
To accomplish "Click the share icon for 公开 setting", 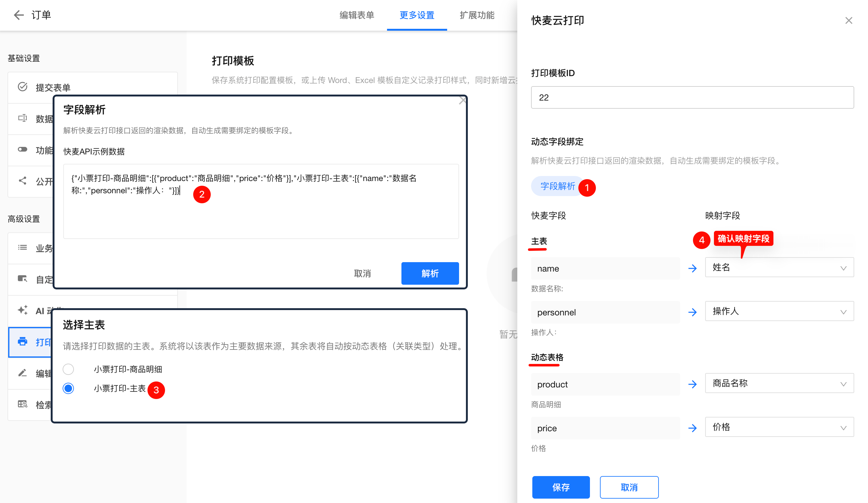I will coord(23,181).
